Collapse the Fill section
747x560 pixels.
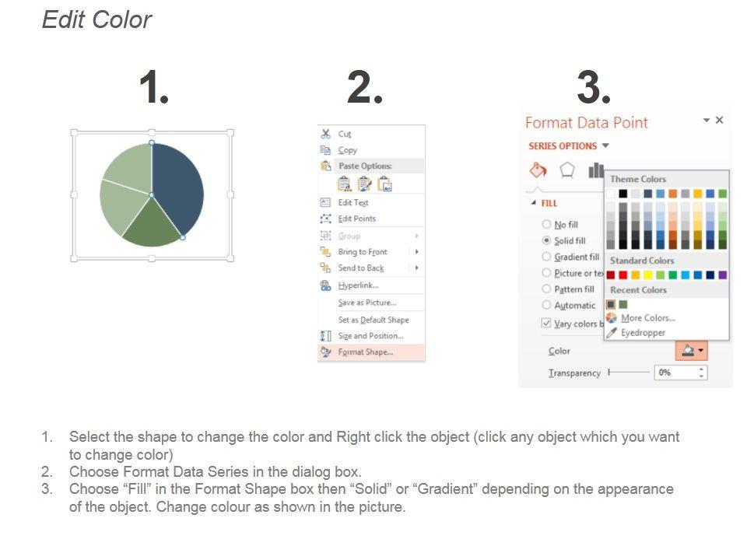[x=533, y=203]
